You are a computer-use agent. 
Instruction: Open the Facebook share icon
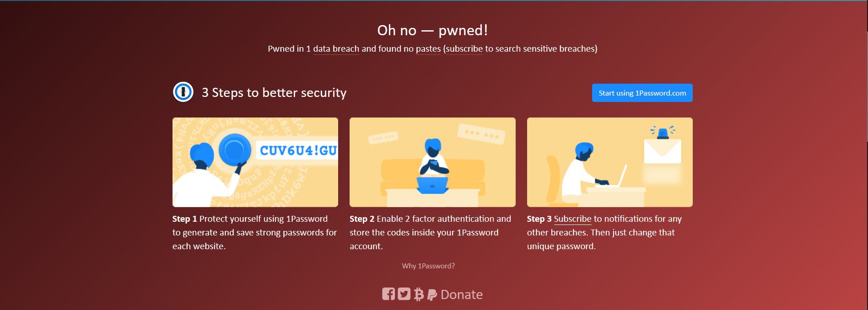tap(388, 294)
